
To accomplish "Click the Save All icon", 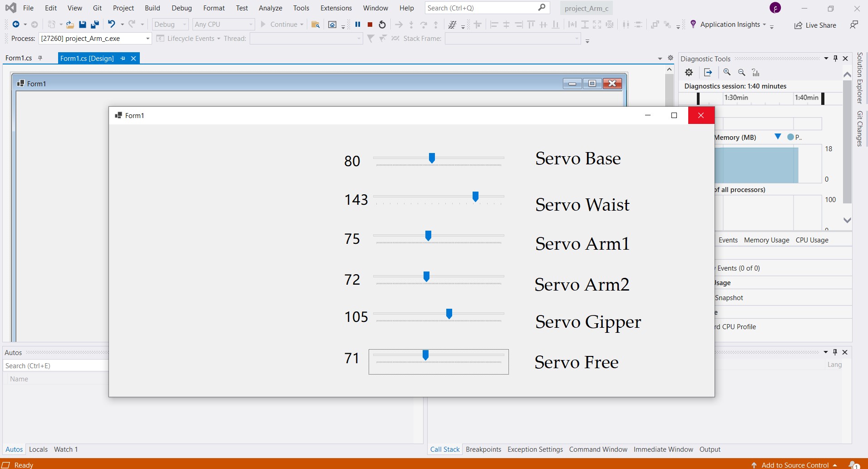I will coord(95,25).
